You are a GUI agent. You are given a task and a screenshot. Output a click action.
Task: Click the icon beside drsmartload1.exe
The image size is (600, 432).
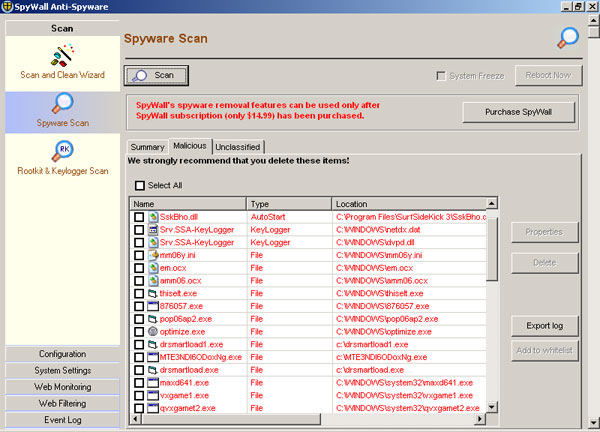pyautogui.click(x=153, y=344)
